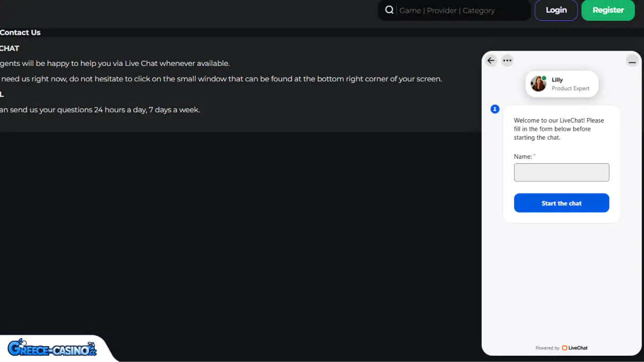Click the magnifying glass search icon

pyautogui.click(x=390, y=10)
